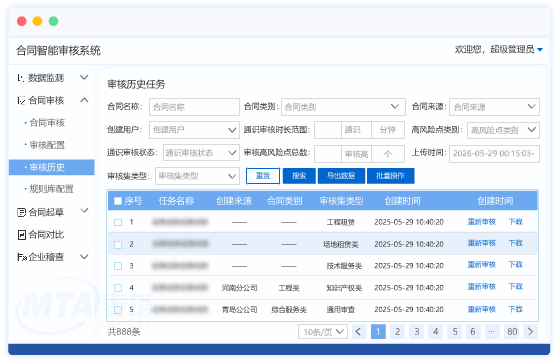Screen dimensions: 560x364
Task: Click 重新审核 for row 4
Action: [x=481, y=286]
